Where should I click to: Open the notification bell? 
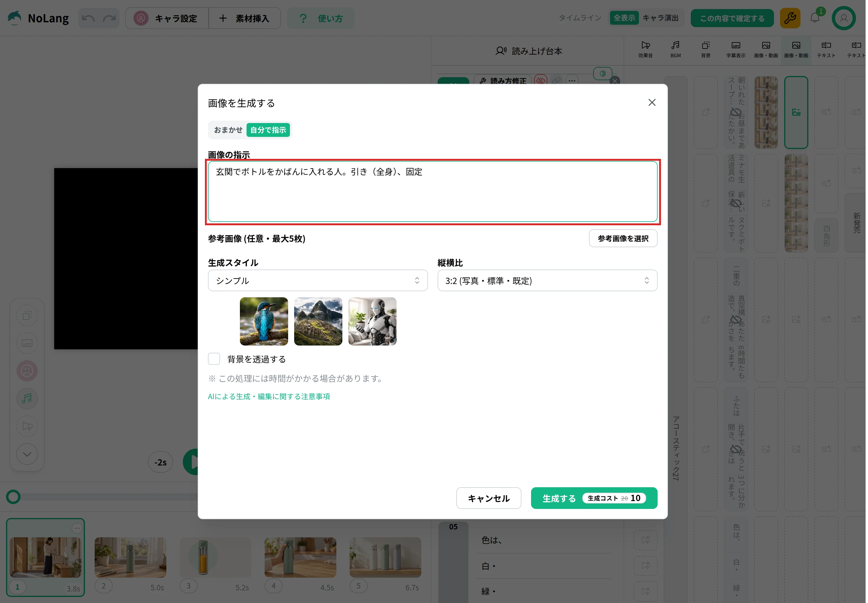(x=815, y=18)
